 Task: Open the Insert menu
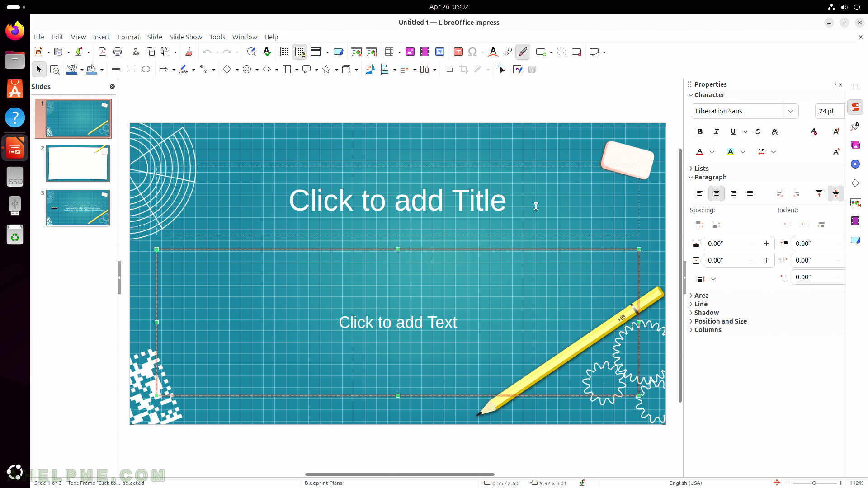click(x=101, y=37)
